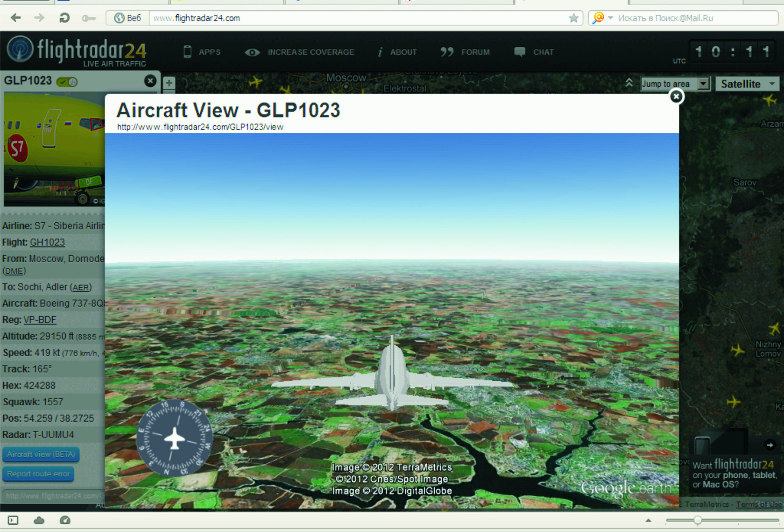This screenshot has width=784, height=532.
Task: Click the share URL field in flight panel
Action: (x=53, y=496)
